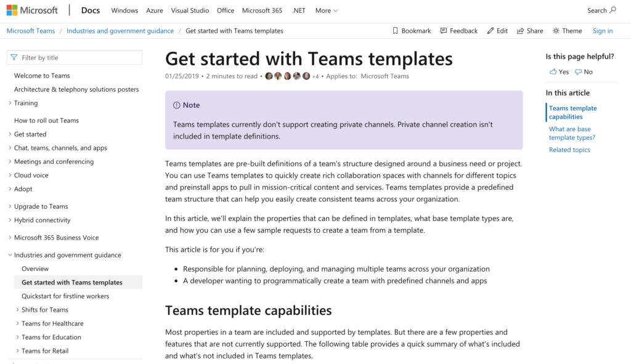The height and width of the screenshot is (364, 631).
Task: Open Architecture & telephony solutions posters
Action: click(76, 89)
